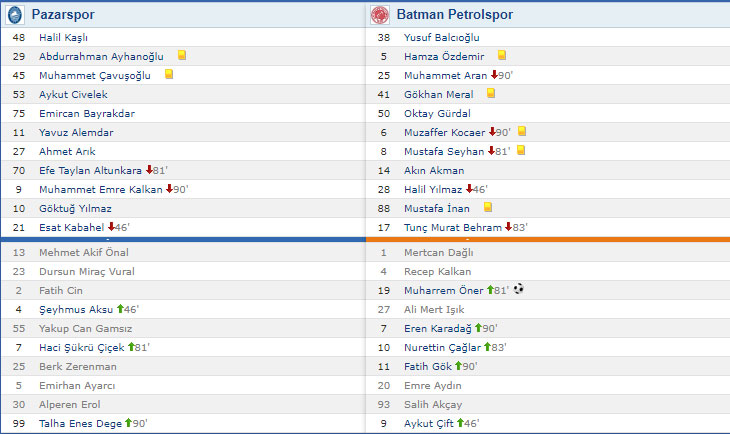Click the Batman Petrolspor club crest icon
Viewport: 730px width, 434px height.
[381, 14]
